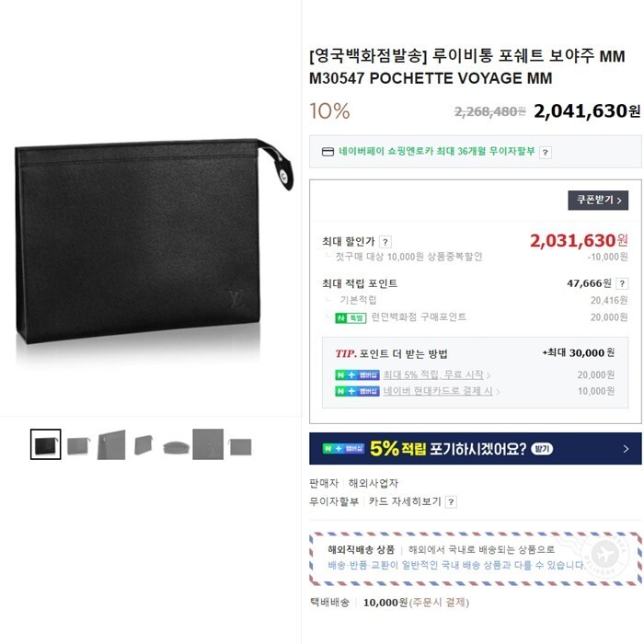The image size is (644, 644).
Task: Click green N 특별 badge by 런던백화점 구매포인트
Action: click(x=351, y=318)
